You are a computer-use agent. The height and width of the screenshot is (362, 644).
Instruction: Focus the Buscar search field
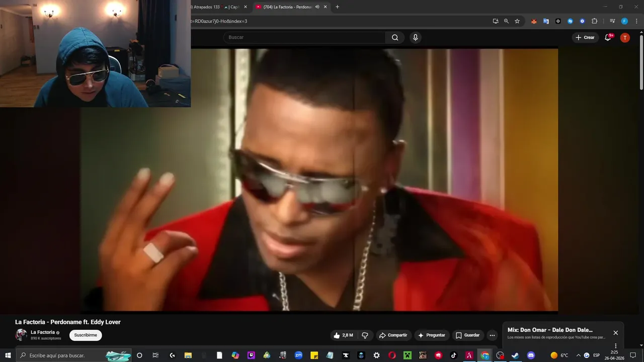tap(304, 37)
